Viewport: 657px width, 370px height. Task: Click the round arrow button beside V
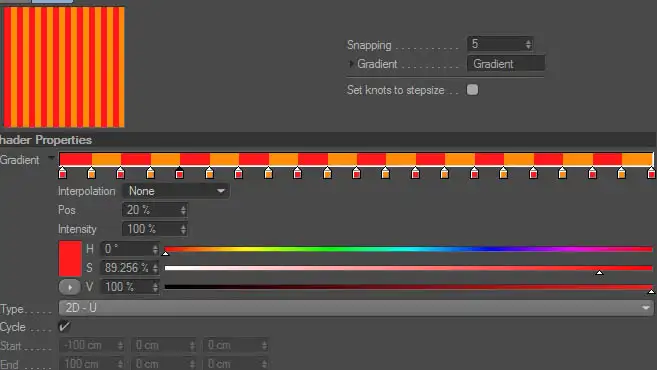[70, 287]
